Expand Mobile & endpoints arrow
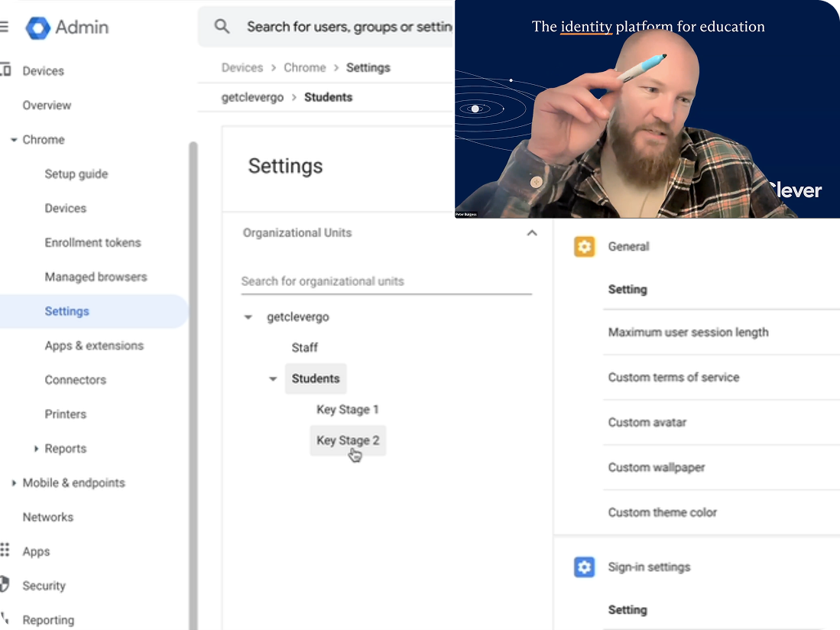 tap(14, 482)
